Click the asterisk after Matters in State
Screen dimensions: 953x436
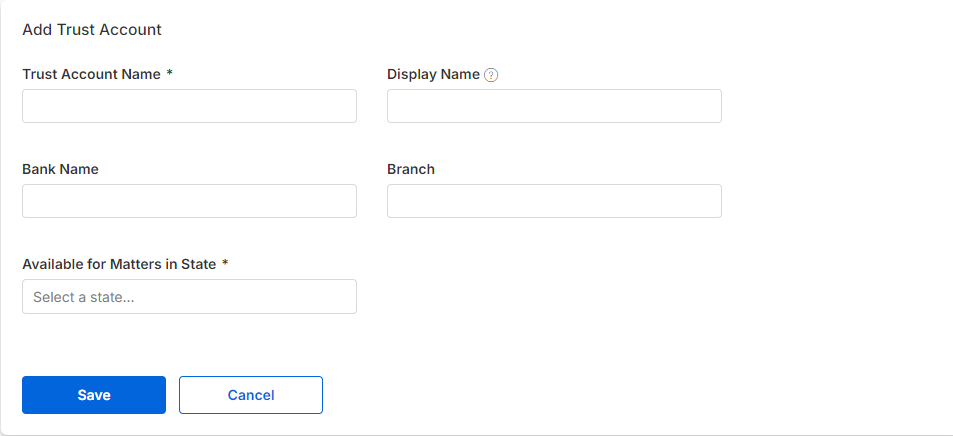225,263
